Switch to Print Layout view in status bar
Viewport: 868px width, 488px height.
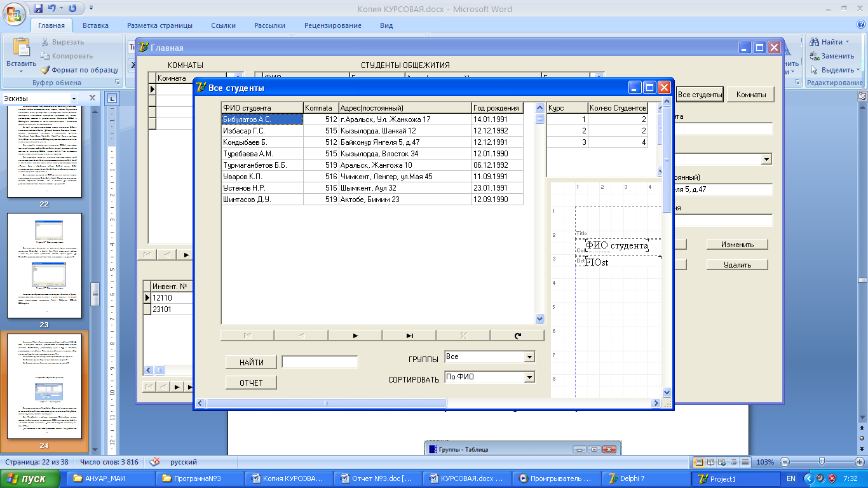coord(699,462)
